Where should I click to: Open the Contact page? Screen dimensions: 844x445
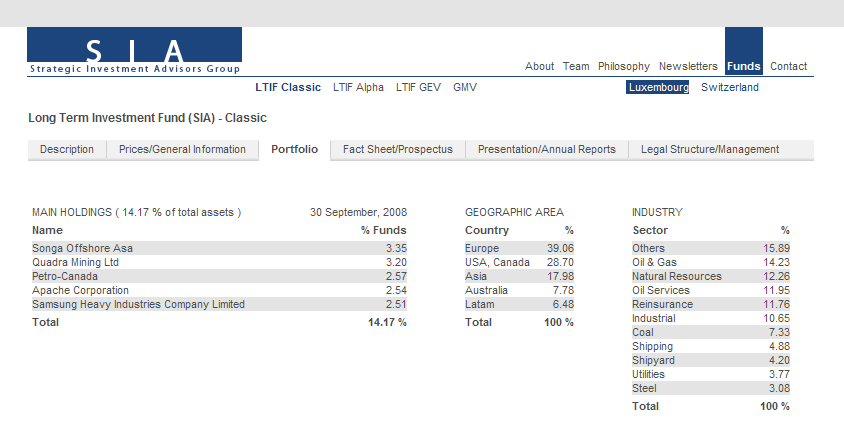click(x=789, y=66)
